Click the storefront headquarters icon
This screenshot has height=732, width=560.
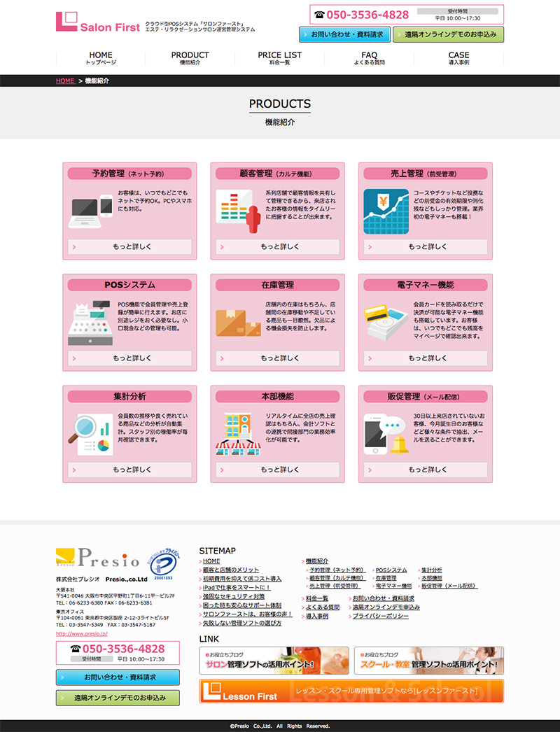coord(238,435)
